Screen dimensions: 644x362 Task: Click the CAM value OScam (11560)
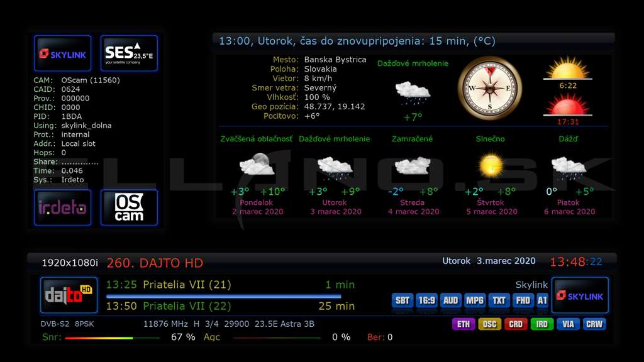tap(91, 80)
